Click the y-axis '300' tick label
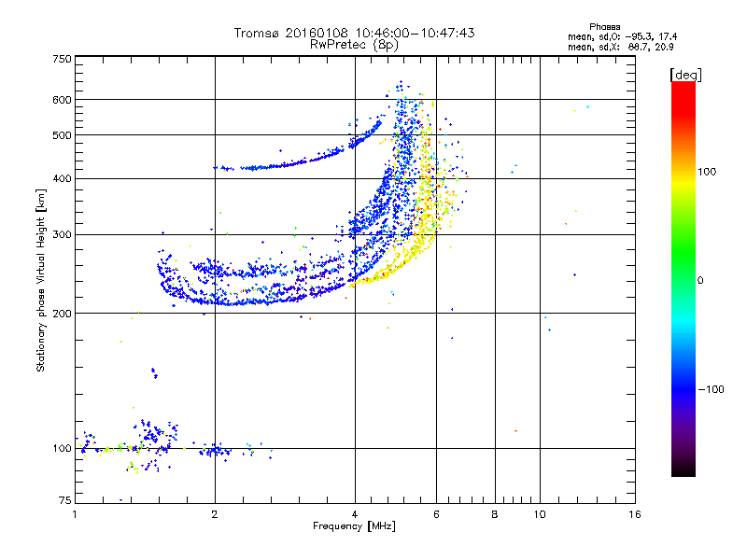Screen dimensions: 747x560 [62, 235]
